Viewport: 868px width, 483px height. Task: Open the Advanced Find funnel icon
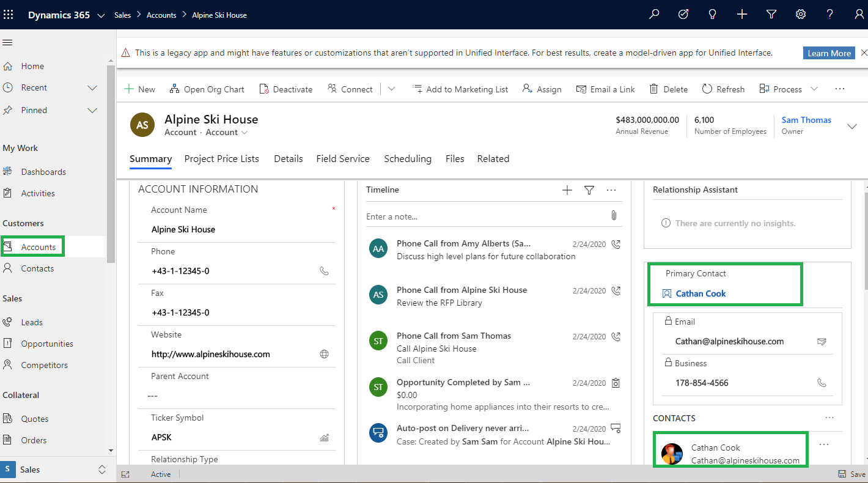[x=771, y=15]
